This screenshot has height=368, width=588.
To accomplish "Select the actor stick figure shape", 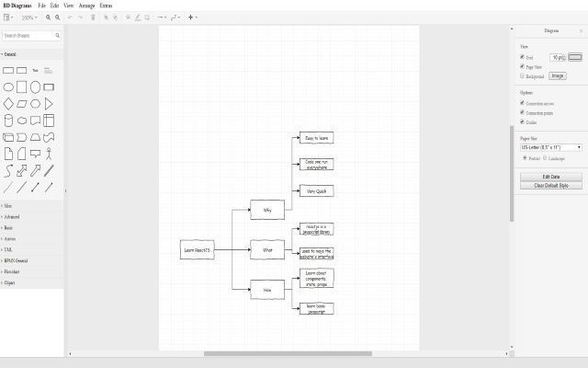I will point(49,154).
